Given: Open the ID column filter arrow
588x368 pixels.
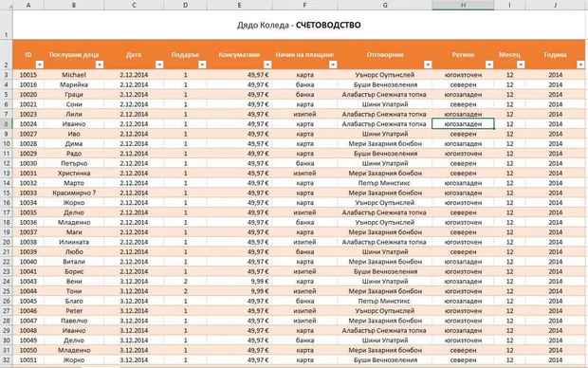Looking at the screenshot, I should pyautogui.click(x=40, y=64).
